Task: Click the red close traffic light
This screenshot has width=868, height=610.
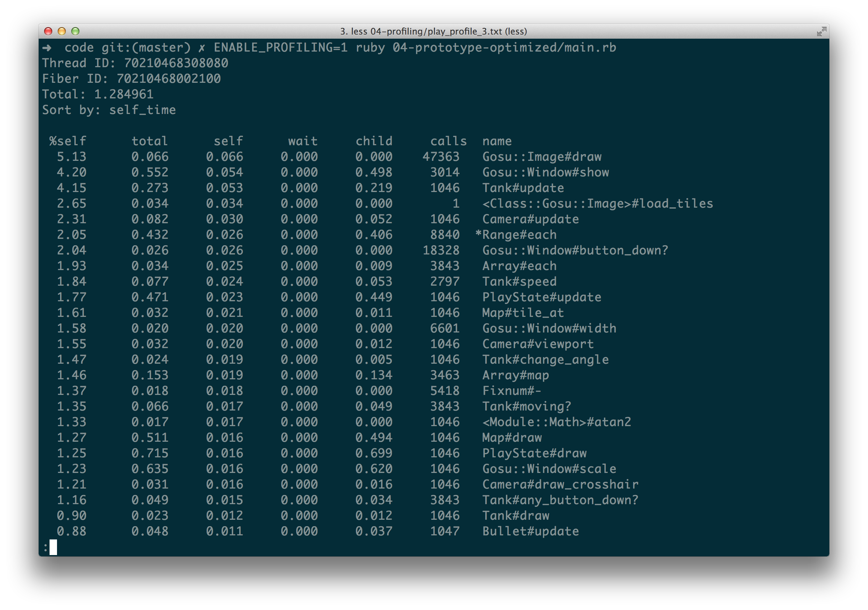Action: click(x=48, y=32)
